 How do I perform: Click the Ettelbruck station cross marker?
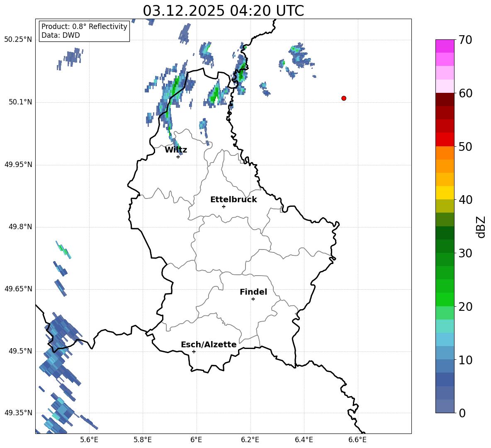224,206
